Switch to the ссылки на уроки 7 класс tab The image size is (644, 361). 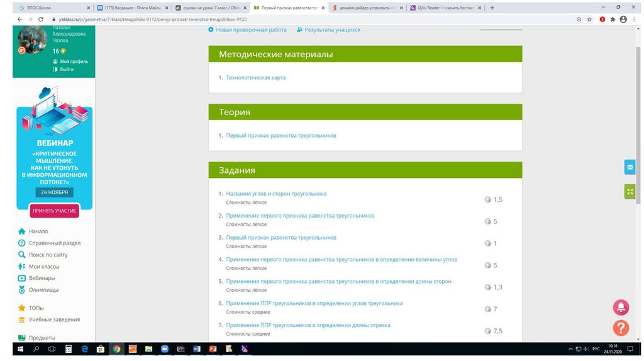point(211,8)
